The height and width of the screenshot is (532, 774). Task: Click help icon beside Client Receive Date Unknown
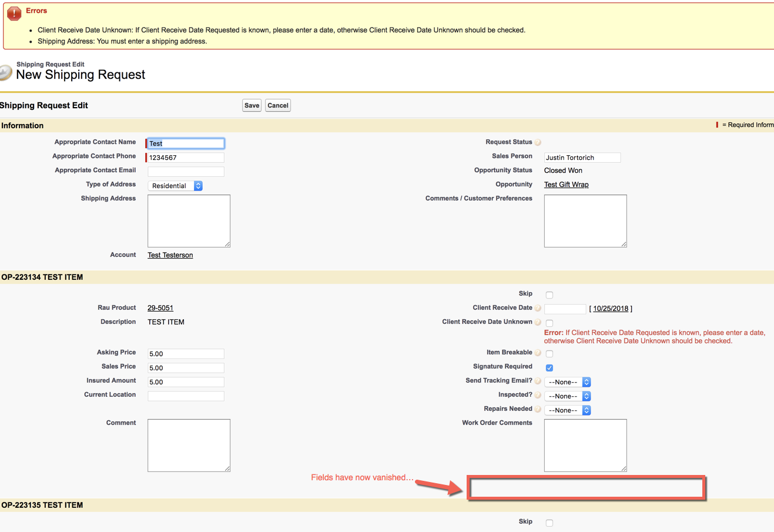tap(538, 322)
